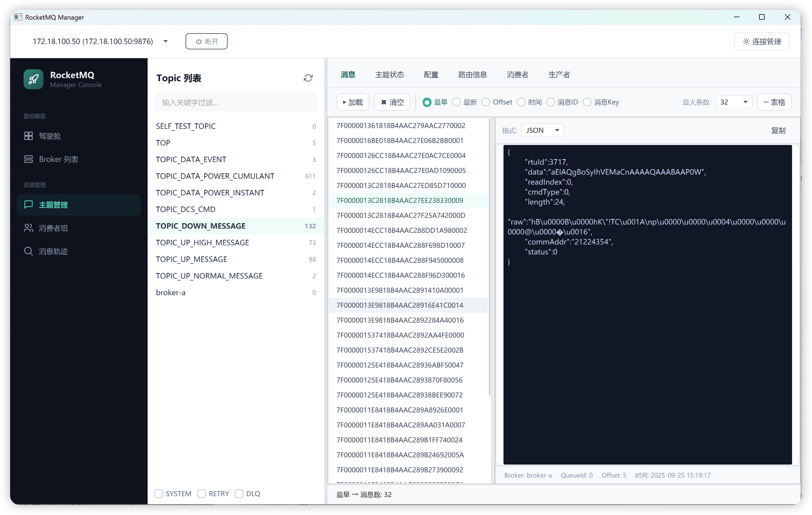This screenshot has width=812, height=515.
Task: Select the TOP topic row
Action: coord(236,143)
